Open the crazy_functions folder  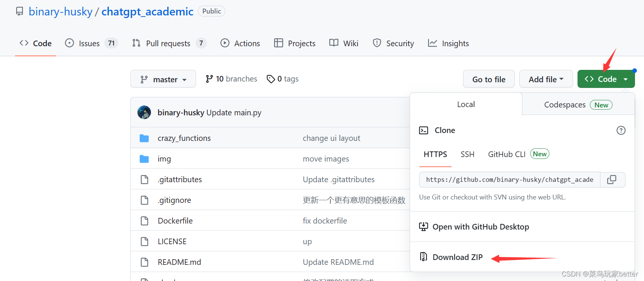[x=184, y=138]
